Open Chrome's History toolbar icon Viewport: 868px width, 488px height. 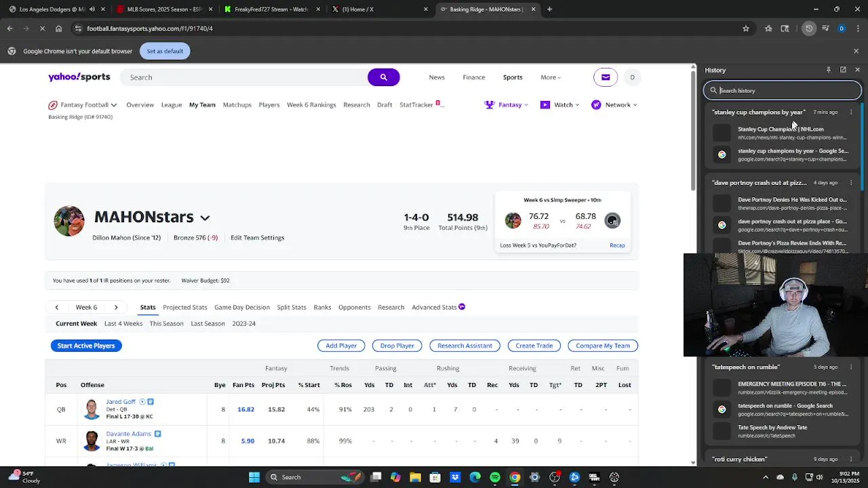[809, 28]
